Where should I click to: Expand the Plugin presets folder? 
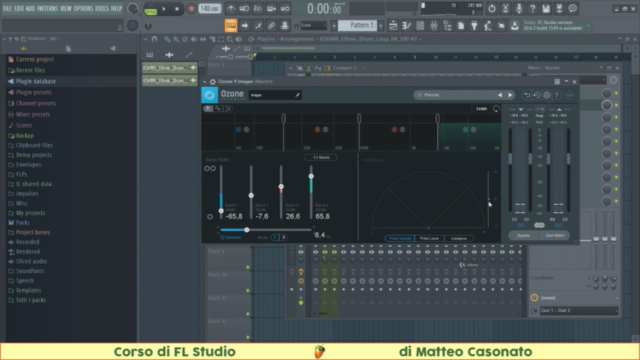tap(33, 92)
